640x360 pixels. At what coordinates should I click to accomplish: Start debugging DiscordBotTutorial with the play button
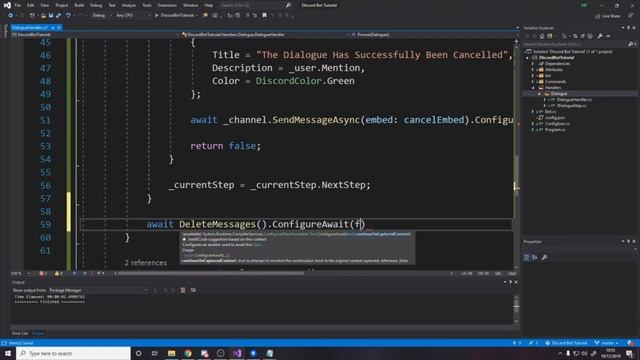pos(174,16)
